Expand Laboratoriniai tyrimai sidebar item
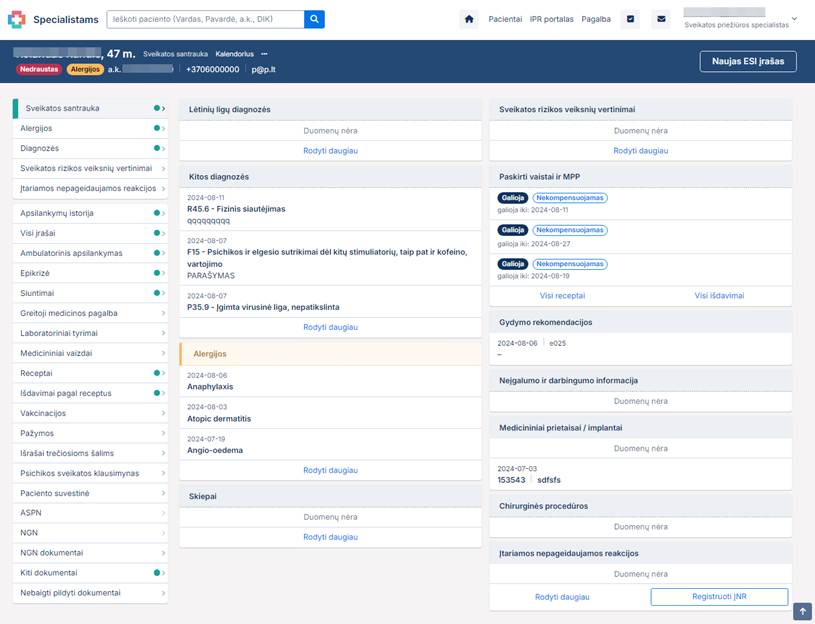Viewport: 815px width, 624px height. point(90,333)
